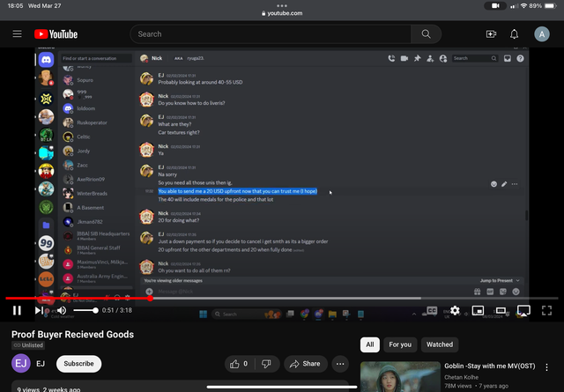The image size is (564, 392).
Task: Click Discord video call icon in video
Action: pos(404,58)
